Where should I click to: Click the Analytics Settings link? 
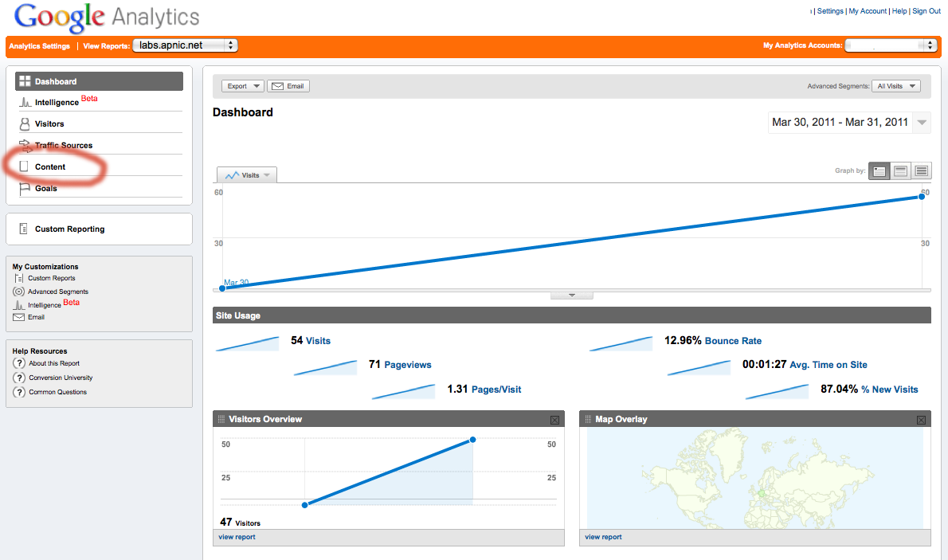click(x=39, y=46)
